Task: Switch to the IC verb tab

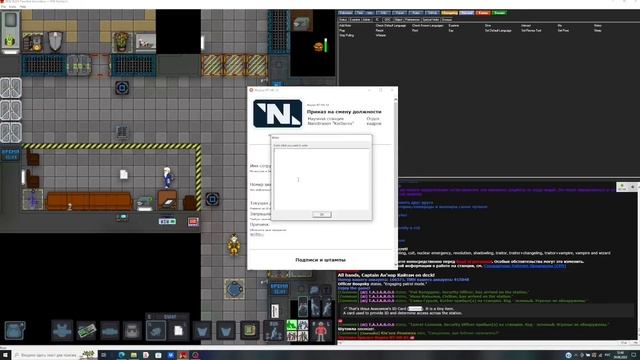Action: 377,19
